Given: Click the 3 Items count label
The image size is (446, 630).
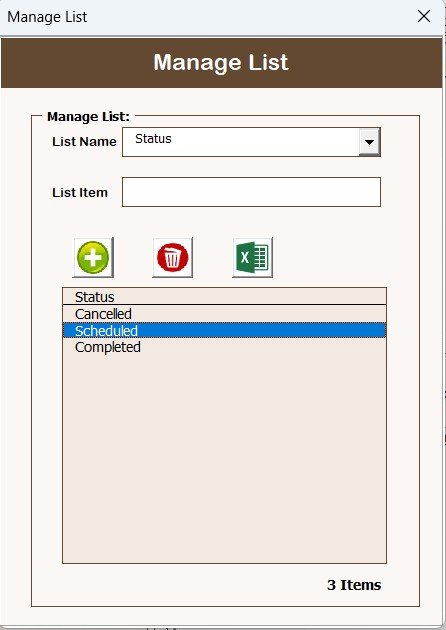Looking at the screenshot, I should tap(354, 585).
